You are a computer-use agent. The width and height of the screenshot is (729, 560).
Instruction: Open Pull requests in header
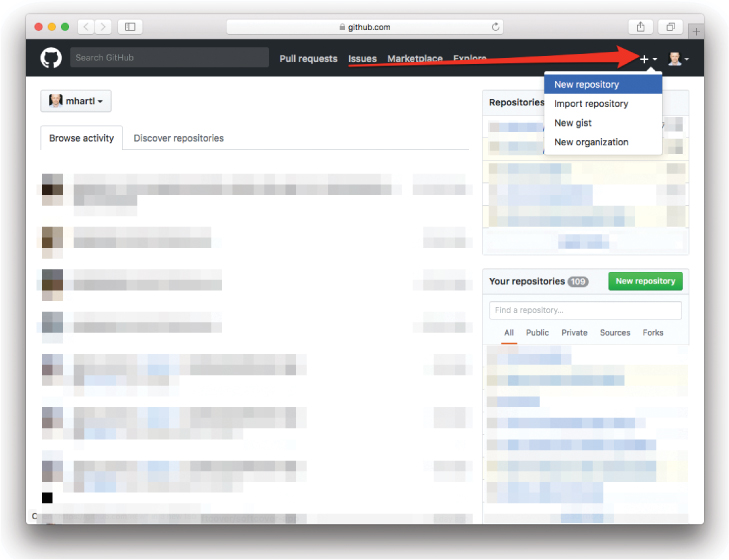click(308, 59)
